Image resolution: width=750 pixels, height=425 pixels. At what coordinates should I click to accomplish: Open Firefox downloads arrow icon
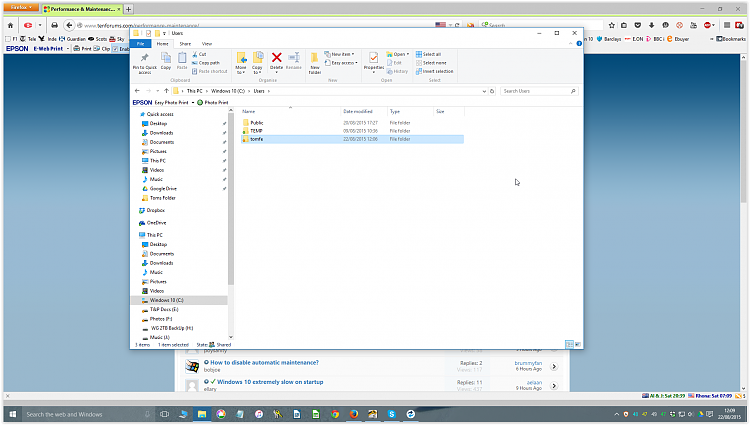coord(651,25)
